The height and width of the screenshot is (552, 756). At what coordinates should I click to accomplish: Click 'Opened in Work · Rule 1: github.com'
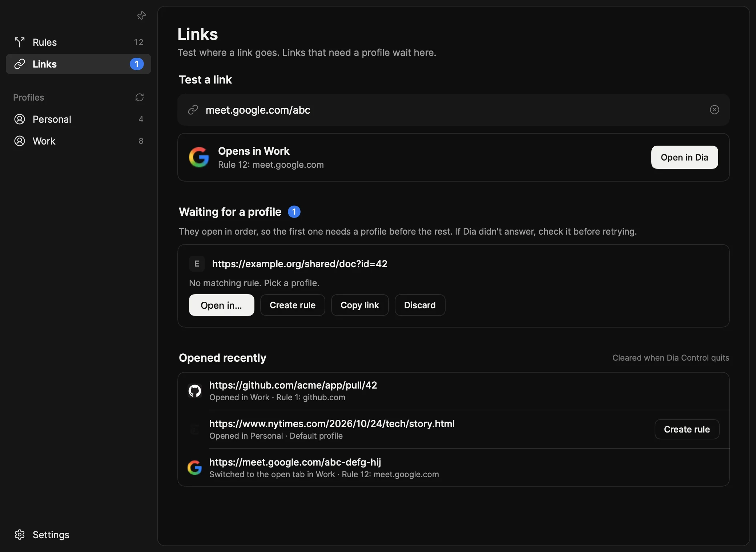coord(277,397)
